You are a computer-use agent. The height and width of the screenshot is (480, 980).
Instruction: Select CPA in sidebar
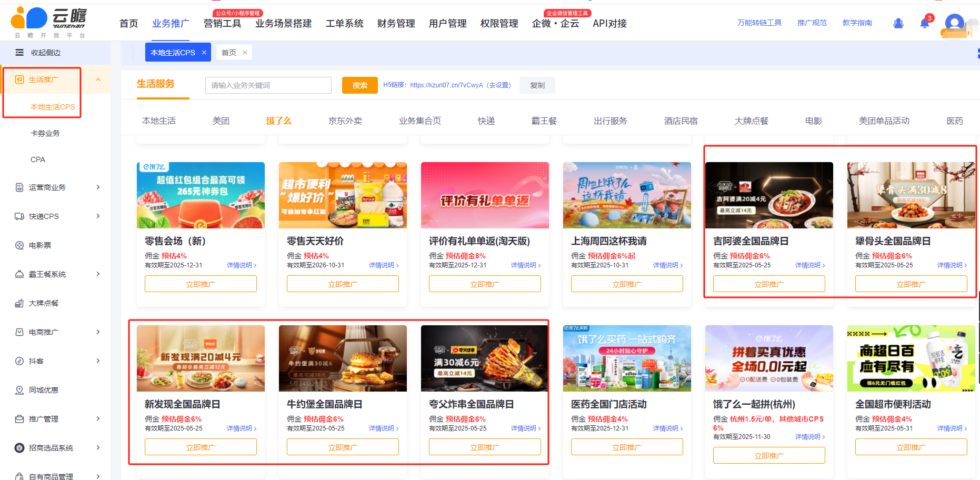pos(38,159)
